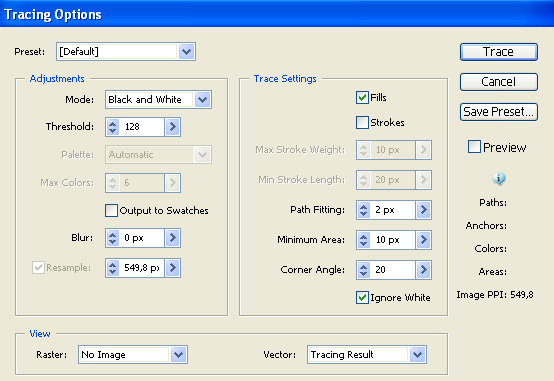Viewport: 554px width, 381px height.
Task: Open the Preset dropdown
Action: pyautogui.click(x=126, y=52)
